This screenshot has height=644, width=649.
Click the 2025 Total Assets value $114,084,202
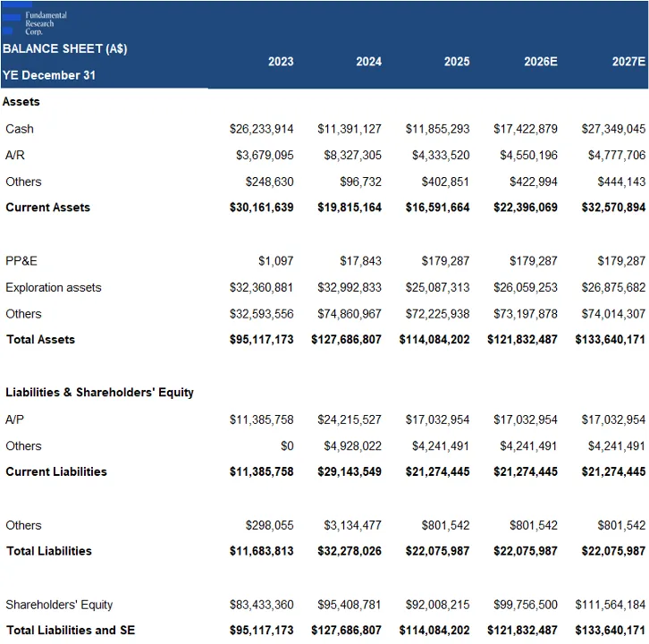(x=434, y=340)
